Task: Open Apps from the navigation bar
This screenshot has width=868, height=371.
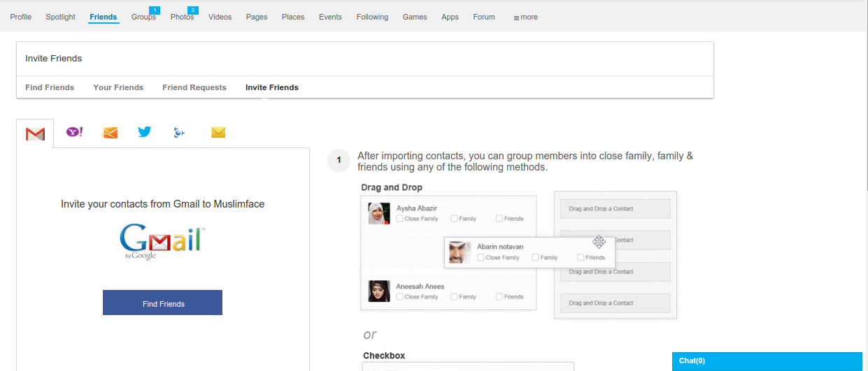Action: 450,17
